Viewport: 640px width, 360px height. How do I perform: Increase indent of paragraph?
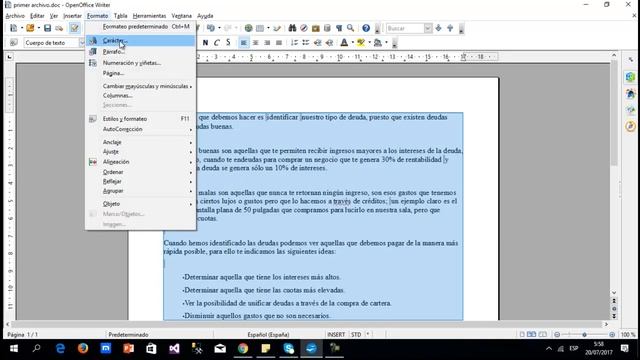tap(329, 42)
